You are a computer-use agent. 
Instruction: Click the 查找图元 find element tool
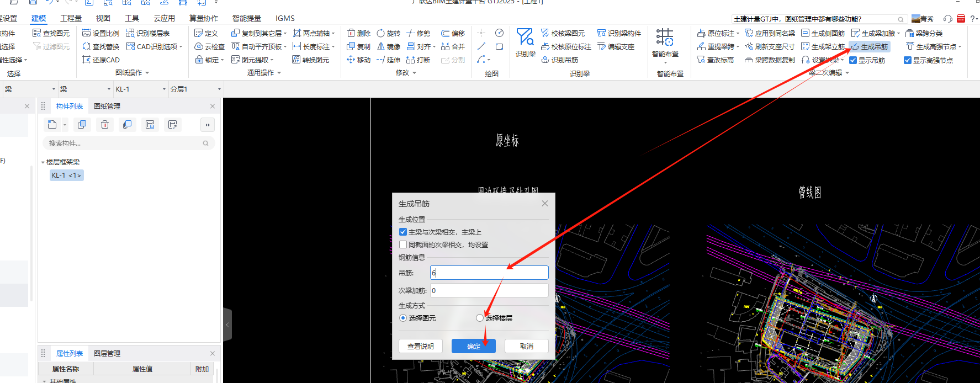pyautogui.click(x=51, y=33)
